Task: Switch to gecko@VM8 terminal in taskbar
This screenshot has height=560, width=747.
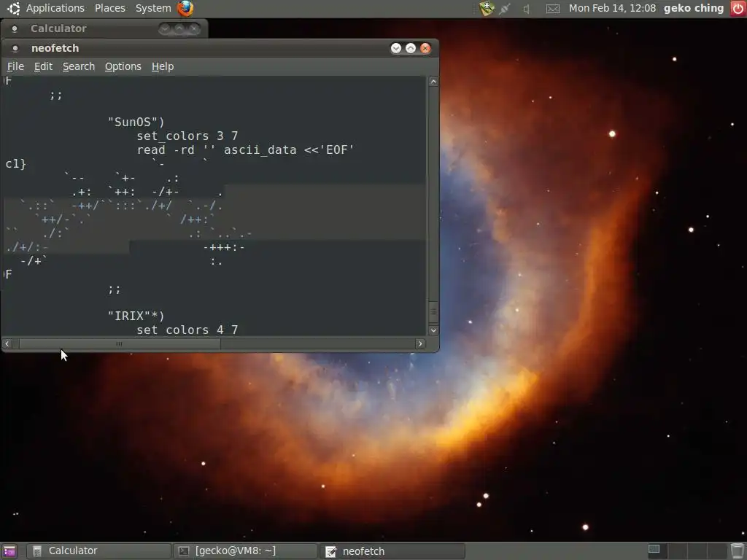Action: [245, 551]
